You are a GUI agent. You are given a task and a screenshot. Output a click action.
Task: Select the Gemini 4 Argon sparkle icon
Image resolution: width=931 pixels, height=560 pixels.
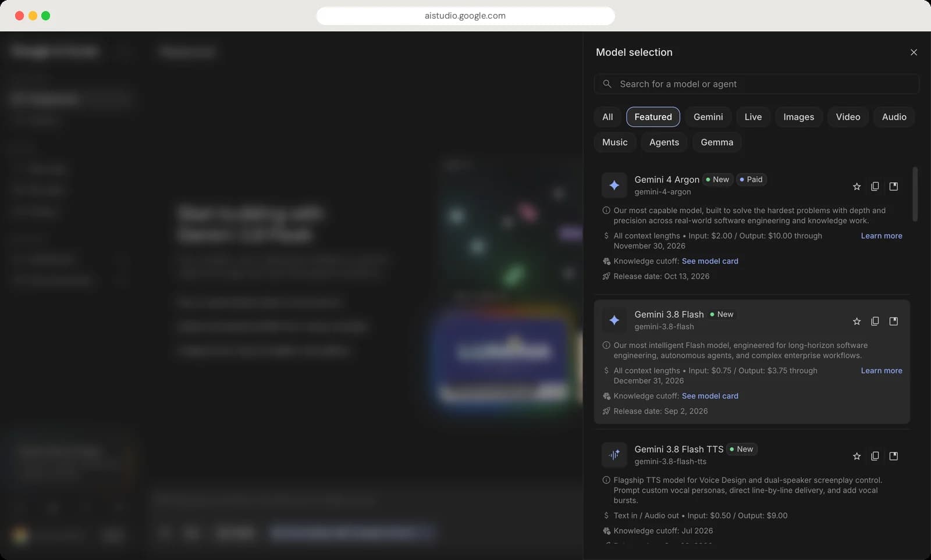point(614,186)
